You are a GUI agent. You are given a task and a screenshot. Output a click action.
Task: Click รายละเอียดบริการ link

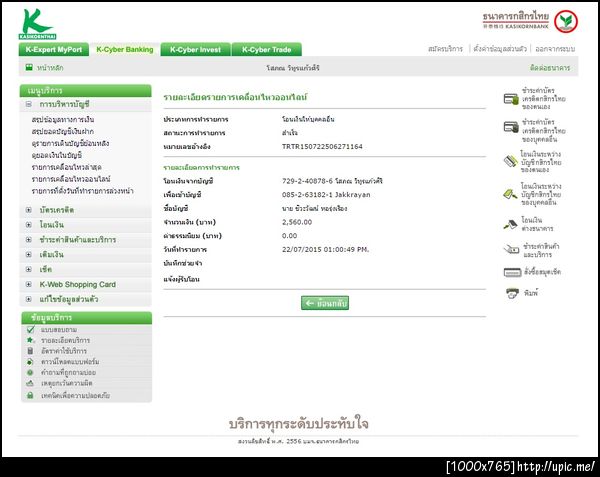[65, 340]
